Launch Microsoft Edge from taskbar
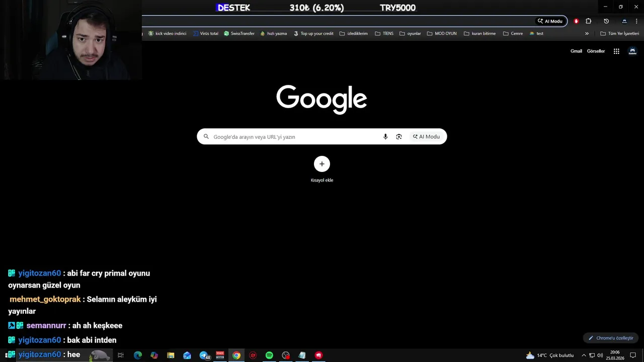 [x=137, y=355]
